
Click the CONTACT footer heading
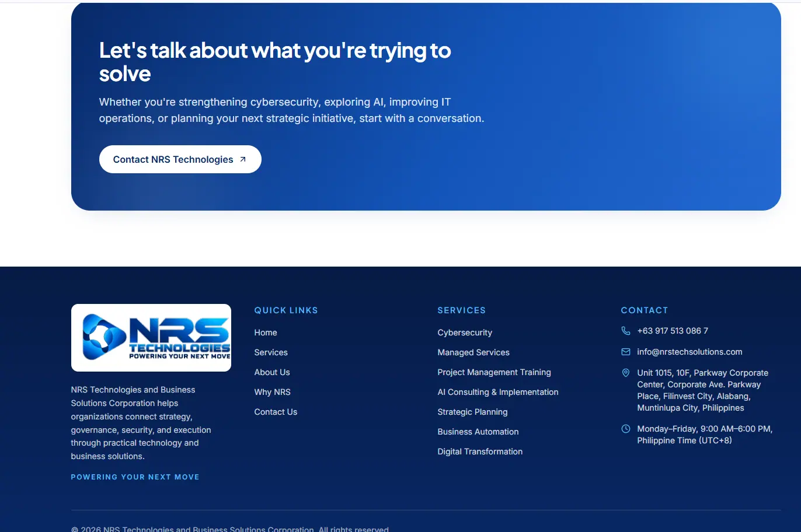pyautogui.click(x=645, y=310)
